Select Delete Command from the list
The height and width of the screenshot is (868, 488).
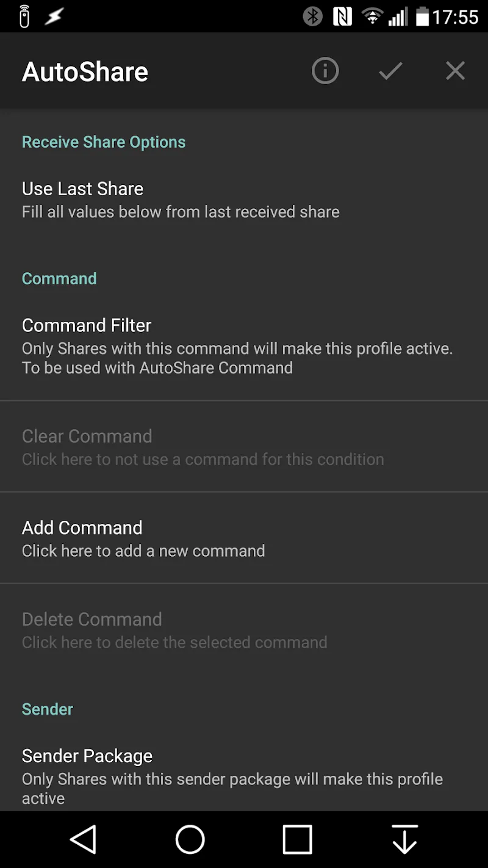[x=174, y=629]
